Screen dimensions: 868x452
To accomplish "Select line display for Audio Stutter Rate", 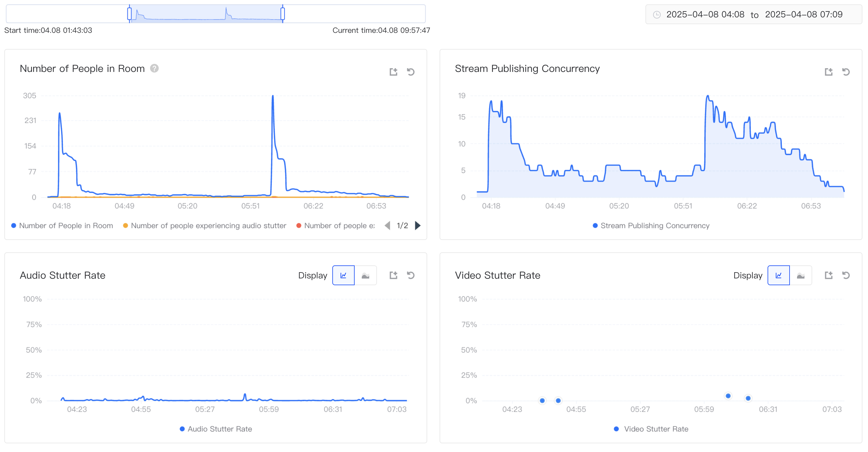I will [x=343, y=275].
